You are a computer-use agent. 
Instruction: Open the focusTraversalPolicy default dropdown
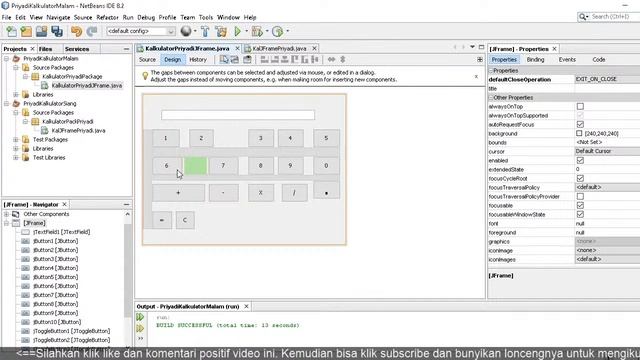click(x=607, y=187)
